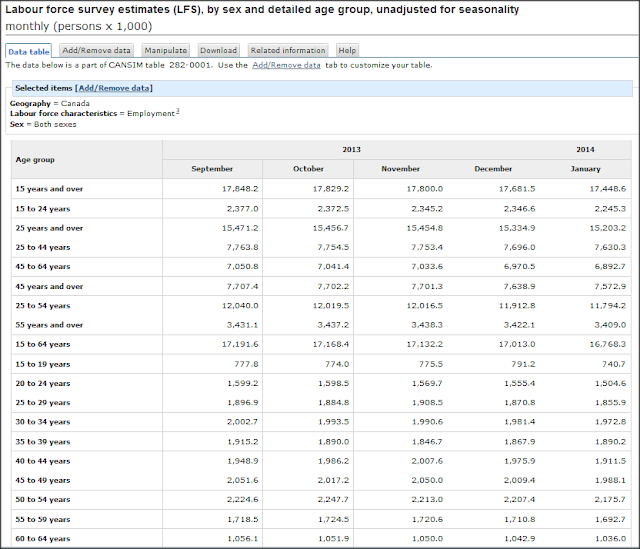Image resolution: width=640 pixels, height=549 pixels.
Task: Click Add/Remove data link in Selected items header
Action: pos(113,88)
